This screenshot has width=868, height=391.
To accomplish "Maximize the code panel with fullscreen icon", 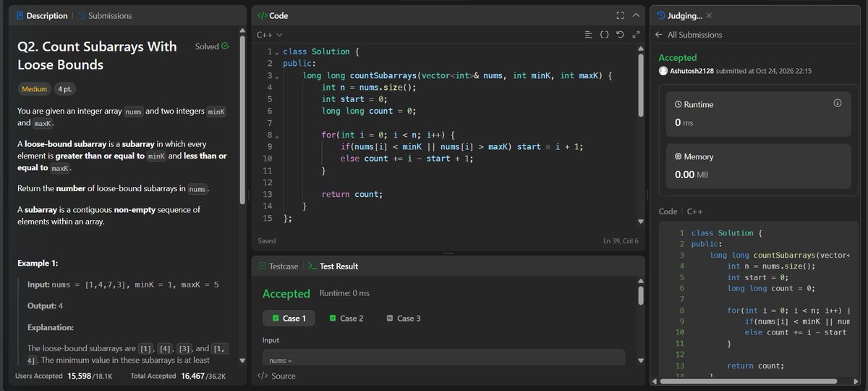I will coord(620,15).
